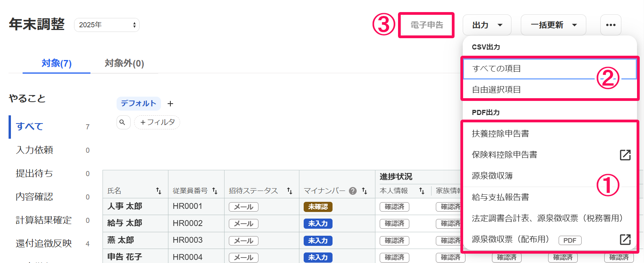Sort by マイナンバー column arrows

[x=364, y=191]
